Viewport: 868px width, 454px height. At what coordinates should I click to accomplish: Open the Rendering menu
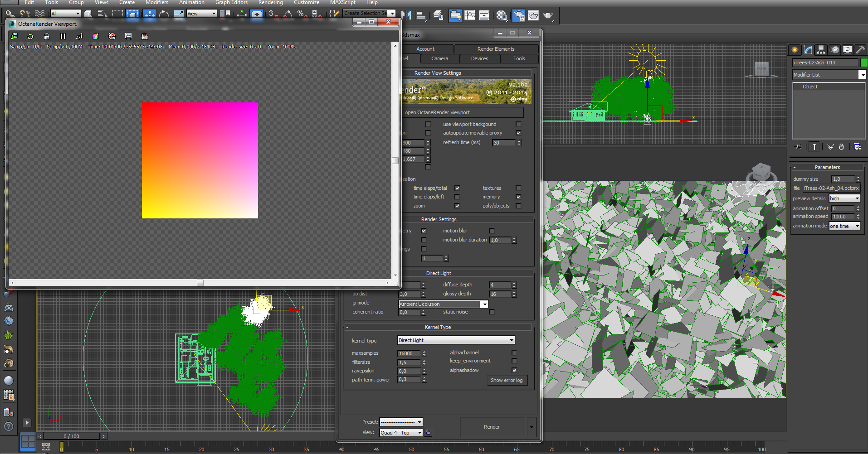coord(270,3)
